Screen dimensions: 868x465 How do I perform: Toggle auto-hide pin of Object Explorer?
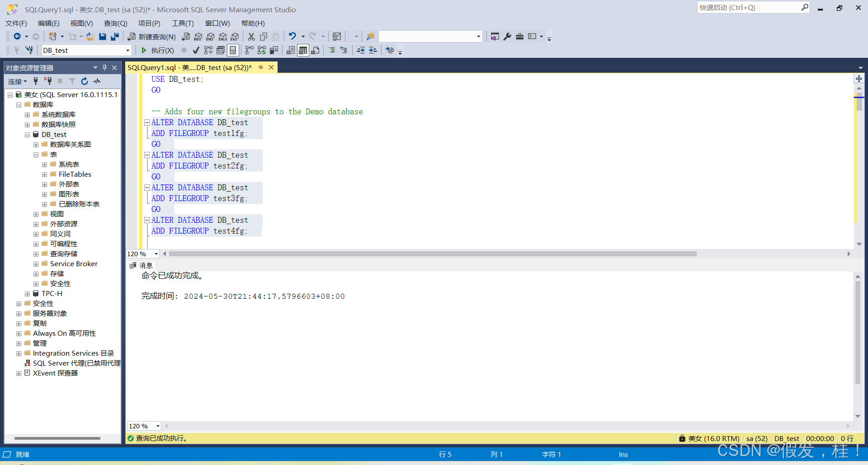pos(105,68)
